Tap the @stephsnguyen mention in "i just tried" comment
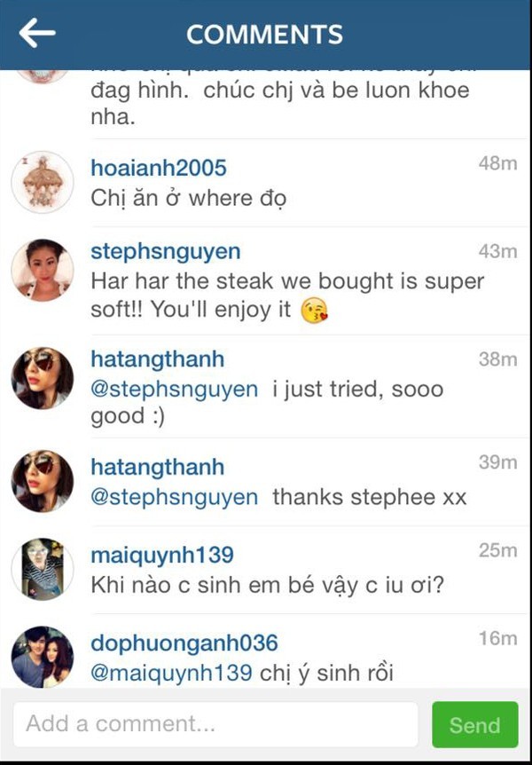Screen dimensions: 532x765 click(x=175, y=390)
